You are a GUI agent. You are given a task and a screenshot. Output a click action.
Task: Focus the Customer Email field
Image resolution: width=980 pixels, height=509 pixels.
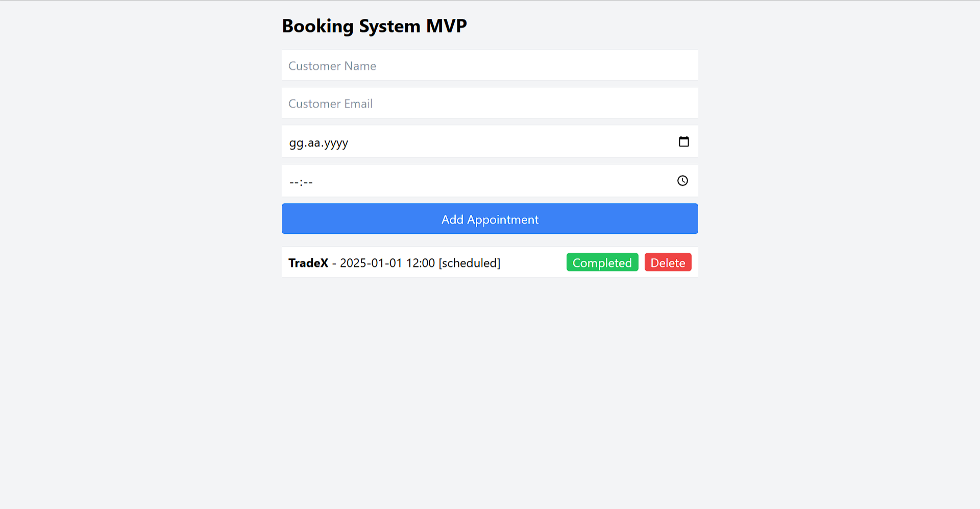(489, 103)
